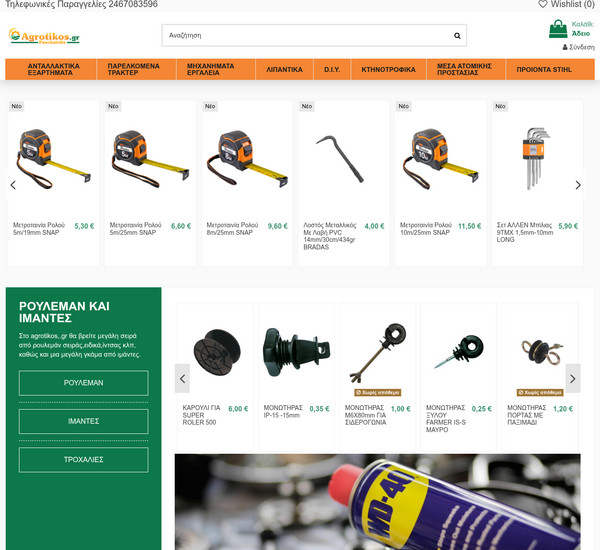Click Σετ ΑΛΛΕΝ Μπίλιας title
Image resolution: width=600 pixels, height=550 pixels.
coord(525,232)
